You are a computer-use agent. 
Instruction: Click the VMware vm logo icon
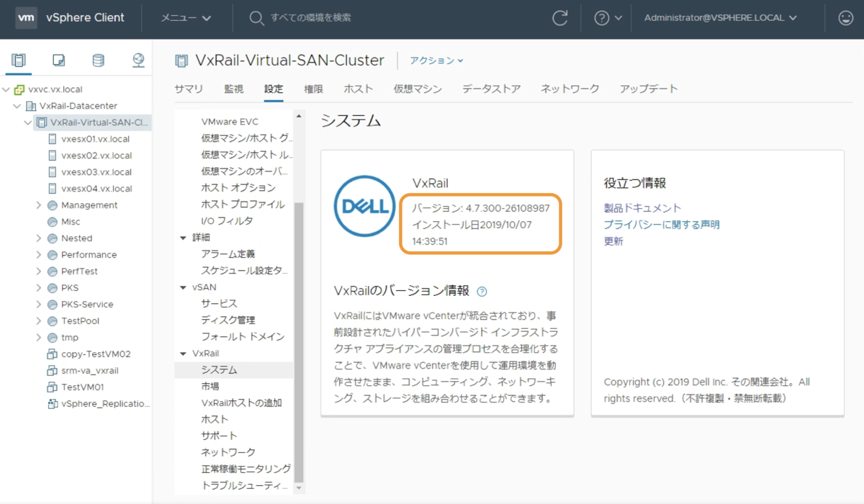(x=27, y=18)
